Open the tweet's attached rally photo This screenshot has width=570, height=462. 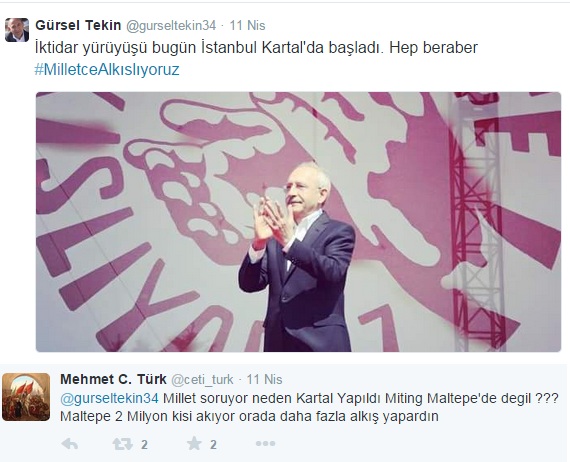pos(298,222)
